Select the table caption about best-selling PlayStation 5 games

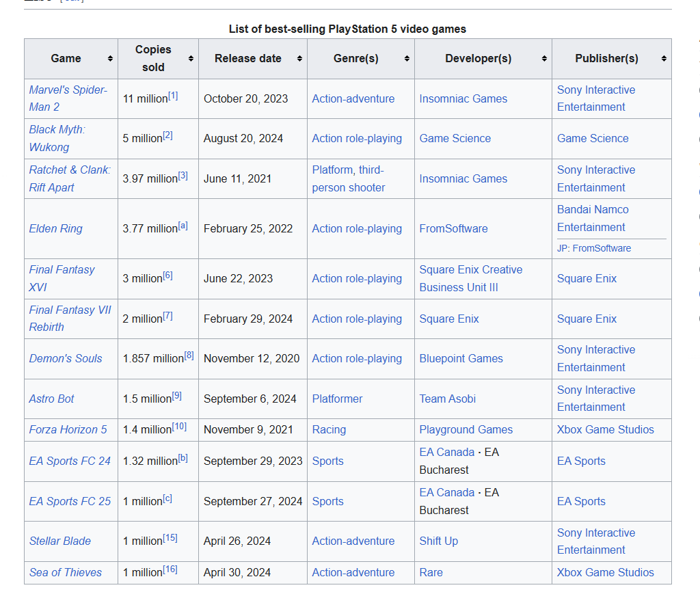347,29
